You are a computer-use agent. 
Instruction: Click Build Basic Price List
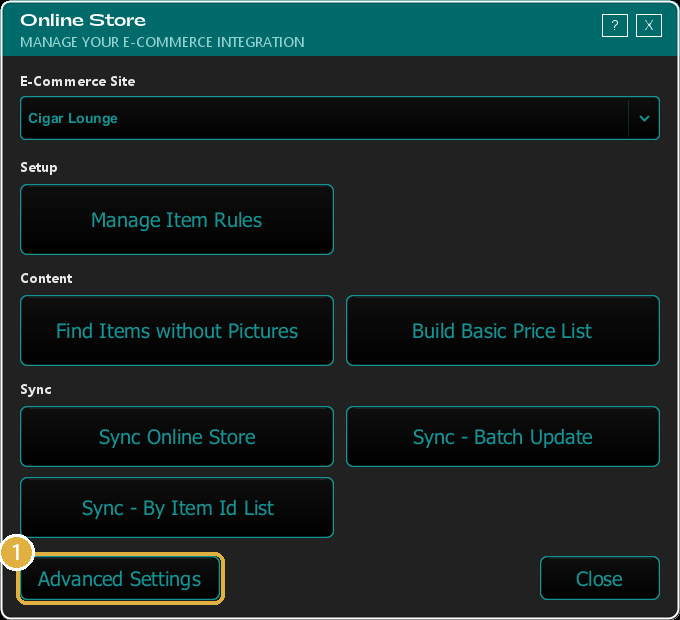[x=503, y=331]
